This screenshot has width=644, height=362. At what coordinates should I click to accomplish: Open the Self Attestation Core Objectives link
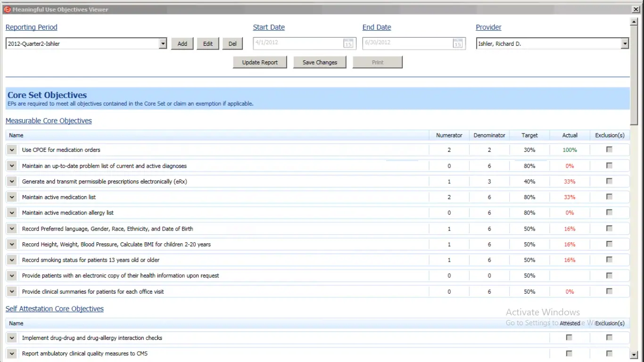tap(55, 309)
